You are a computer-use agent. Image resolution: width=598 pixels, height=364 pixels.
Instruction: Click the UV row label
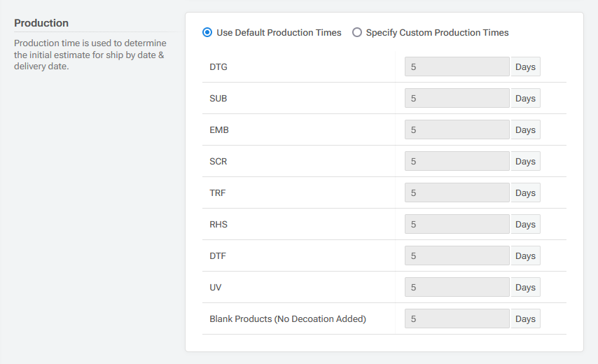pyautogui.click(x=216, y=288)
